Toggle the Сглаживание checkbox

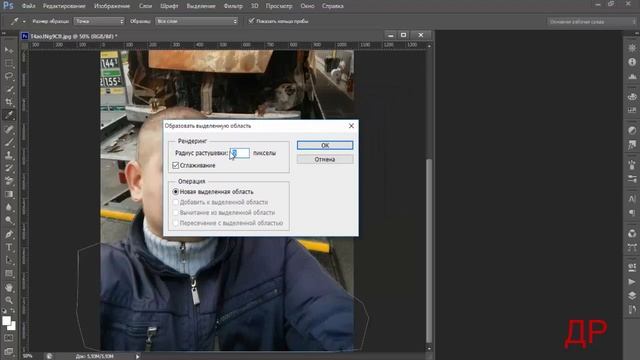[176, 165]
